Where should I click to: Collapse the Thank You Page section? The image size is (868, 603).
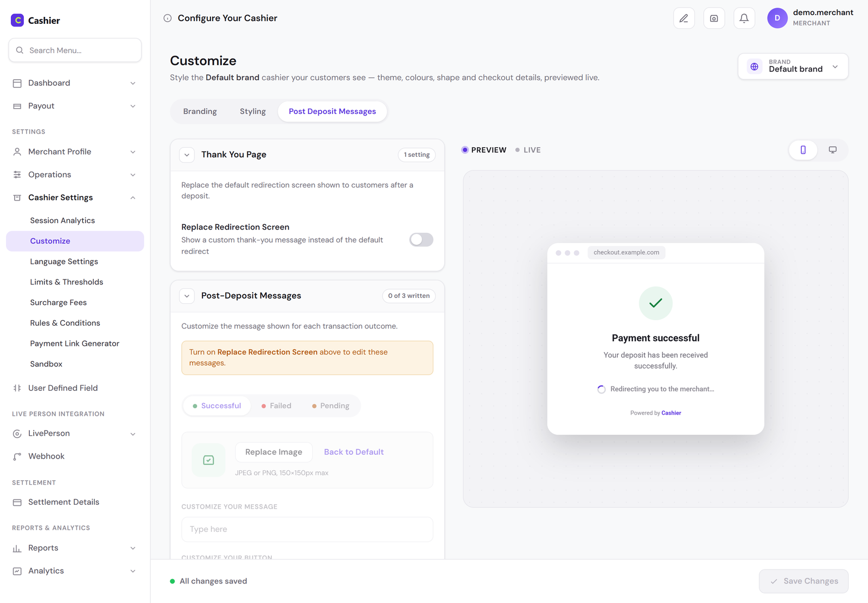tap(187, 155)
